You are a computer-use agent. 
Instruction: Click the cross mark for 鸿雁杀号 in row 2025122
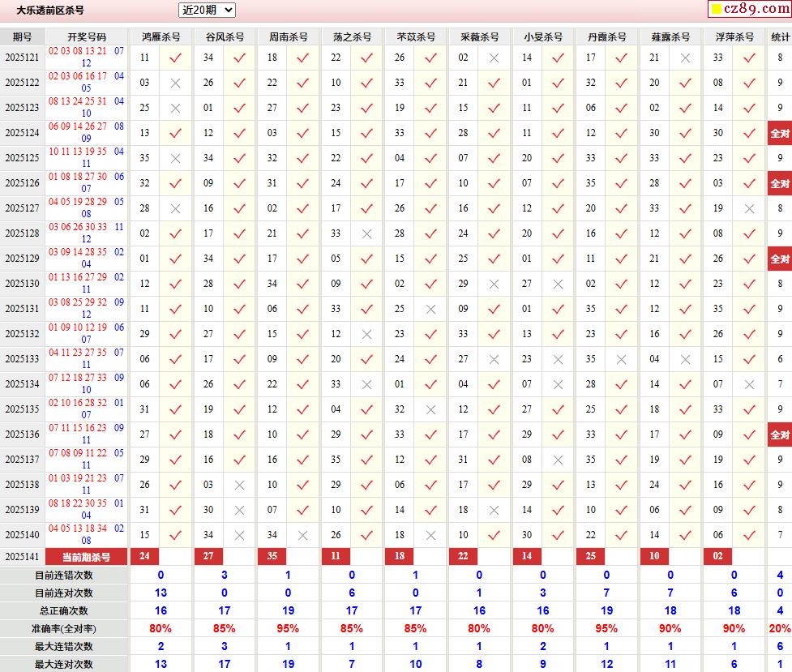[175, 83]
